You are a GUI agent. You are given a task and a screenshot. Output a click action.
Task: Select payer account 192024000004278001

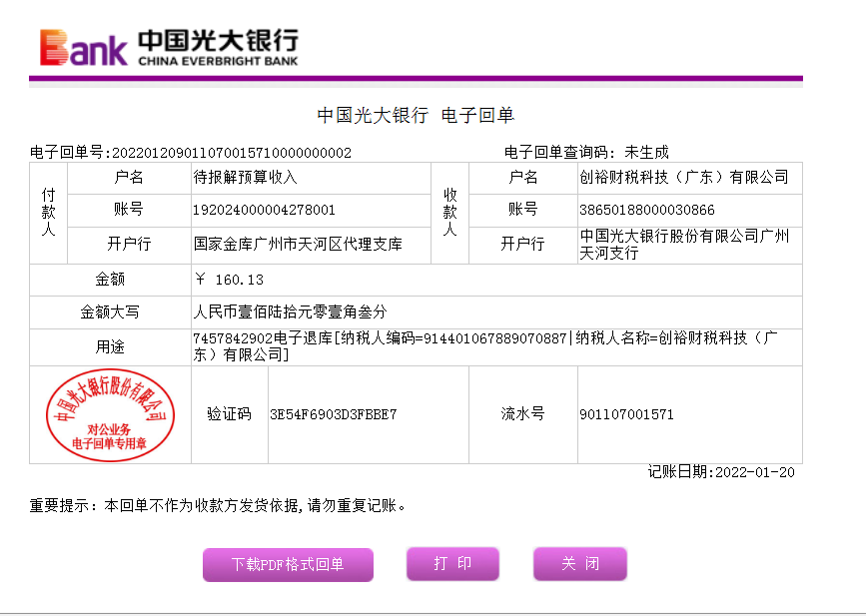(264, 210)
